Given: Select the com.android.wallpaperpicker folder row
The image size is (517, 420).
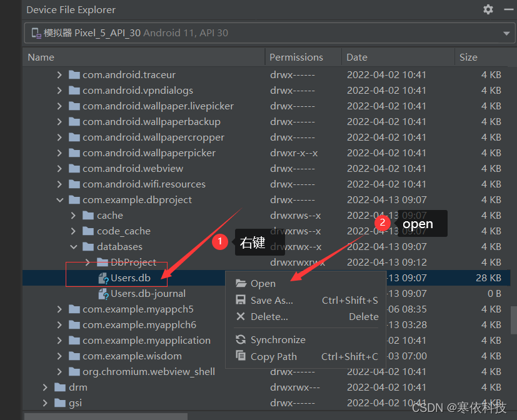Looking at the screenshot, I should tap(266, 153).
